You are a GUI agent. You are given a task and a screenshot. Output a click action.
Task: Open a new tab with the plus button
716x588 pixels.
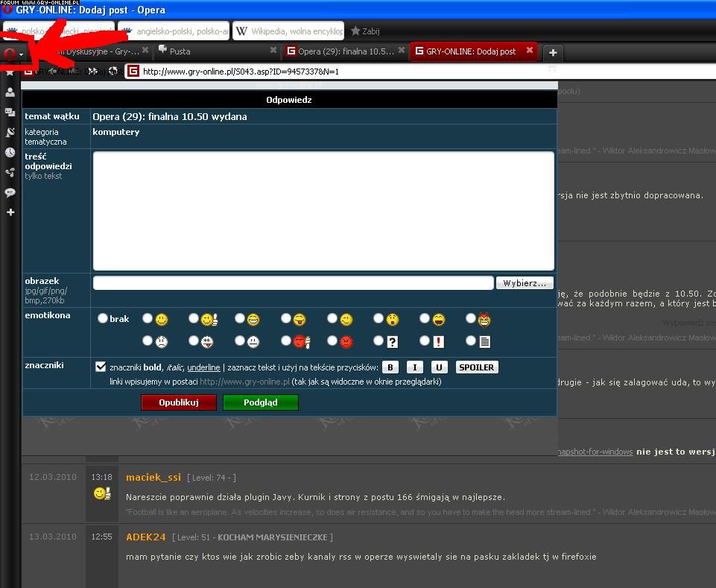point(553,53)
